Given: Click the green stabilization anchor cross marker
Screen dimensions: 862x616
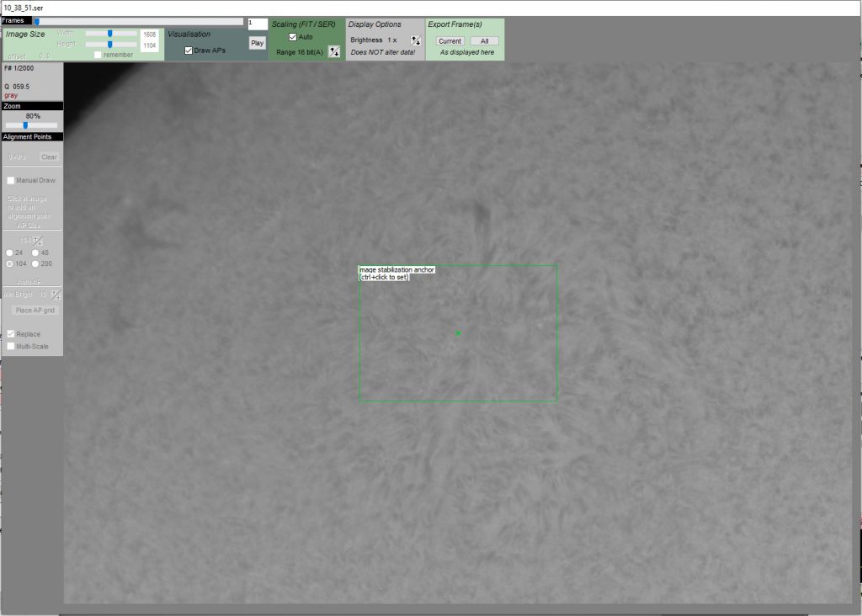Looking at the screenshot, I should point(458,333).
